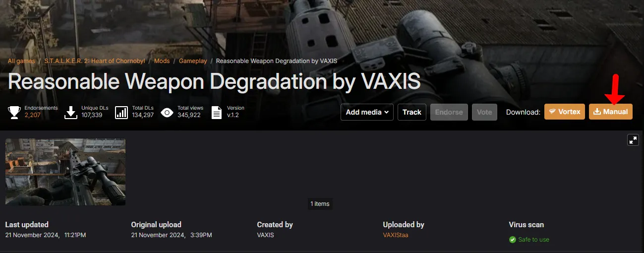Image resolution: width=644 pixels, height=253 pixels.
Task: Click the green Safe to use checkmark
Action: coord(513,240)
